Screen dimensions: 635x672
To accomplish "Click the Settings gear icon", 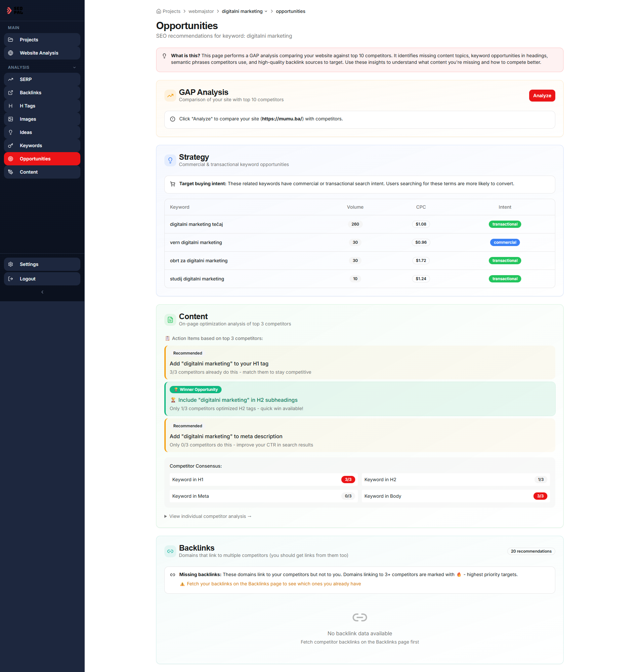I will point(11,264).
